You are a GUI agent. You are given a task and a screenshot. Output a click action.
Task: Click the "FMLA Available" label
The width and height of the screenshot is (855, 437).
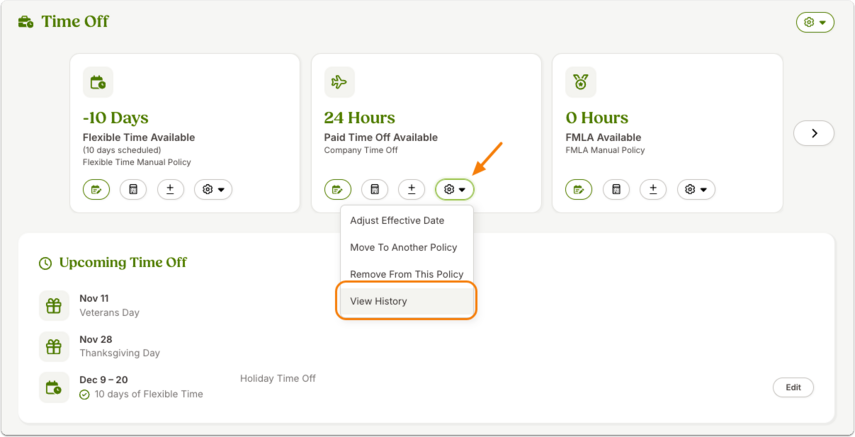tap(603, 137)
